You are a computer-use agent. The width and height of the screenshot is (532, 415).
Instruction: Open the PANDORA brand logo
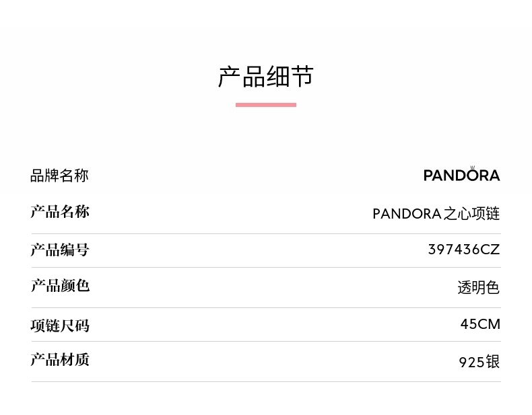pyautogui.click(x=461, y=176)
